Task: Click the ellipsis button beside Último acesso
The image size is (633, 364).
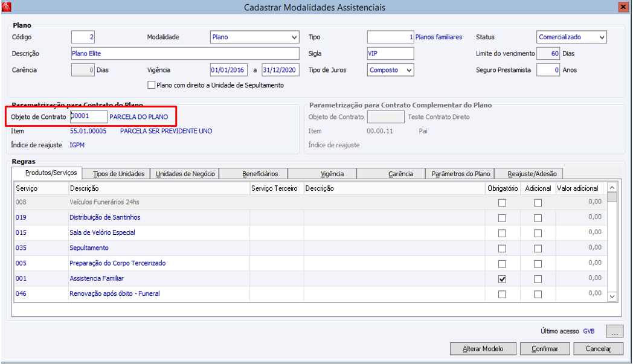Action: (614, 331)
